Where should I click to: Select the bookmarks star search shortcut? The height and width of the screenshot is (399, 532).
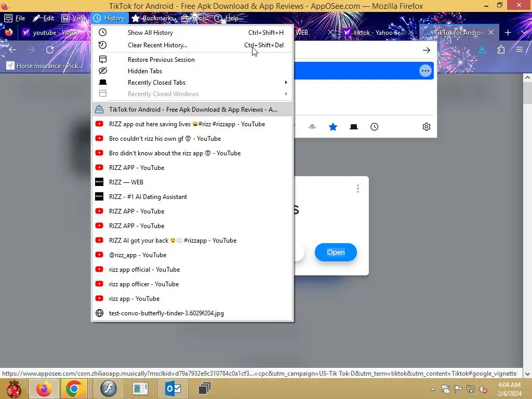click(333, 127)
